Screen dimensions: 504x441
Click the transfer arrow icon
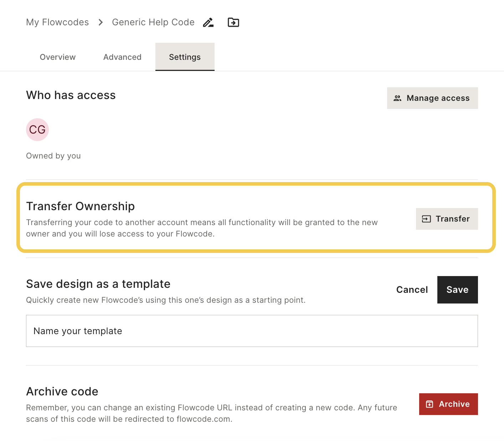(426, 219)
